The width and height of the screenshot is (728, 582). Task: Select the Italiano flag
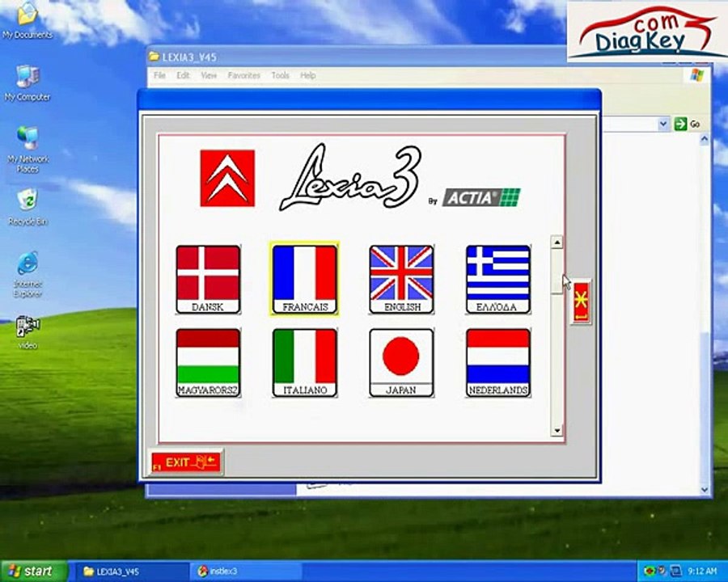point(305,362)
